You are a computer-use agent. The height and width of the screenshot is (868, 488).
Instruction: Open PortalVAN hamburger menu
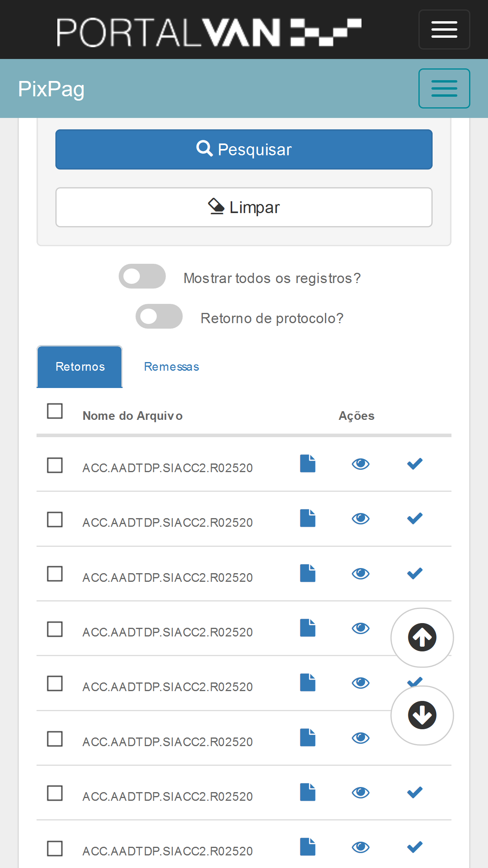click(x=444, y=29)
